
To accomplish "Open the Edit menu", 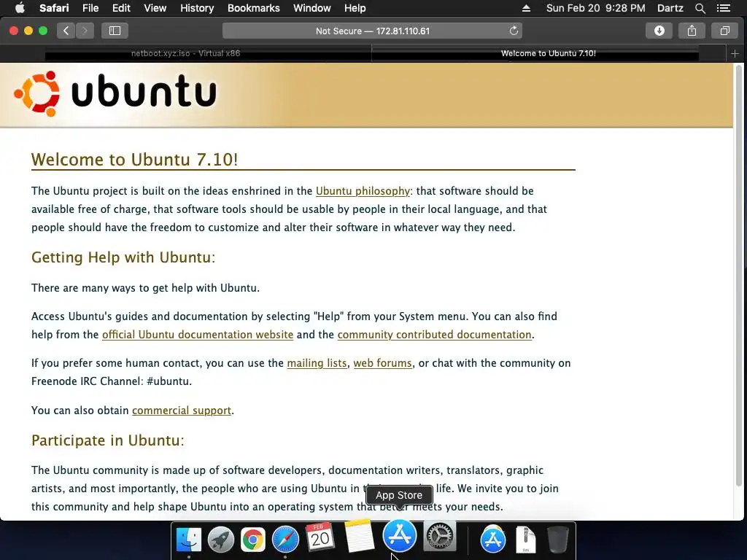I will (121, 8).
